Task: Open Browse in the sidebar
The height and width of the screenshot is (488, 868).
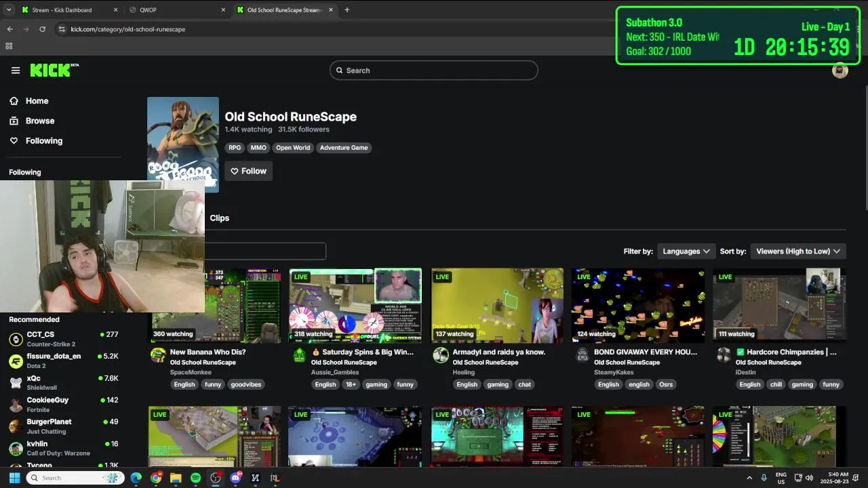Action: (x=39, y=121)
